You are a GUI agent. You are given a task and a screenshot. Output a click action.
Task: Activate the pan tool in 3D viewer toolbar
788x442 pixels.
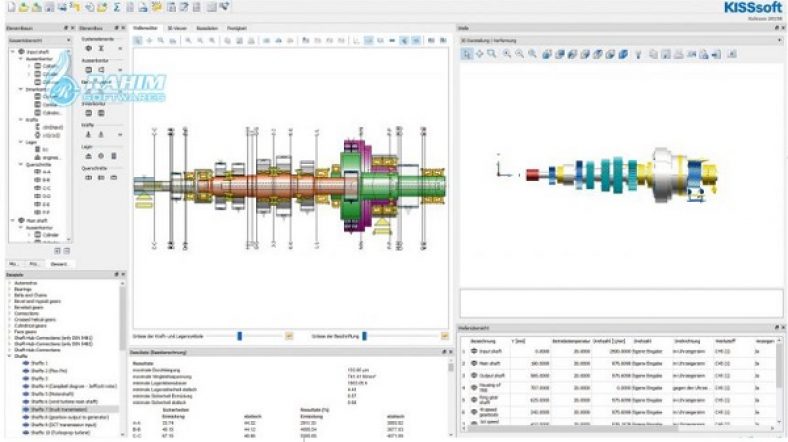pos(479,54)
